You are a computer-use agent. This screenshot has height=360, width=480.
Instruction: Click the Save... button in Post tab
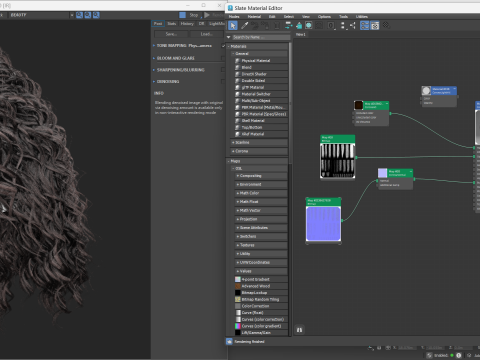171,34
